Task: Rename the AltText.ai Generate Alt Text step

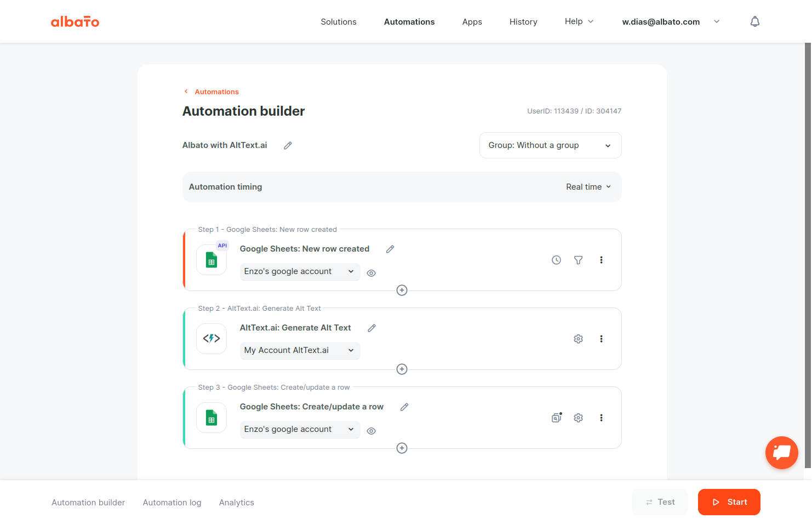Action: [371, 328]
